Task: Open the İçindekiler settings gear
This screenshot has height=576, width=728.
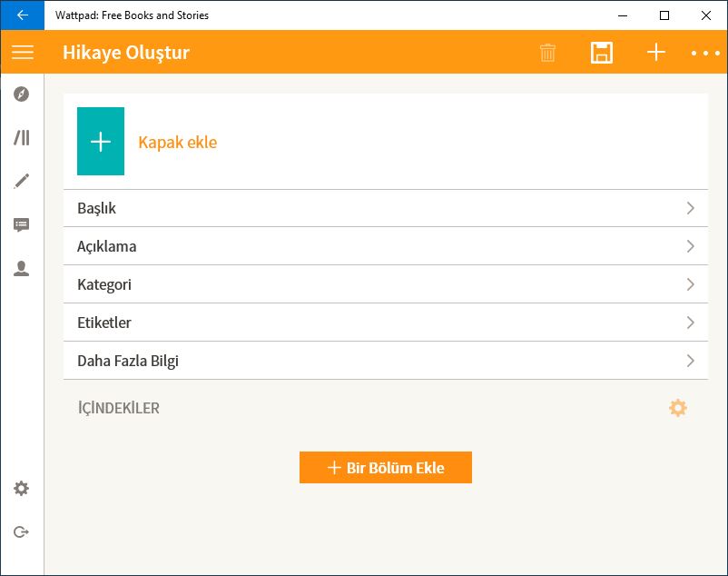Action: click(678, 408)
